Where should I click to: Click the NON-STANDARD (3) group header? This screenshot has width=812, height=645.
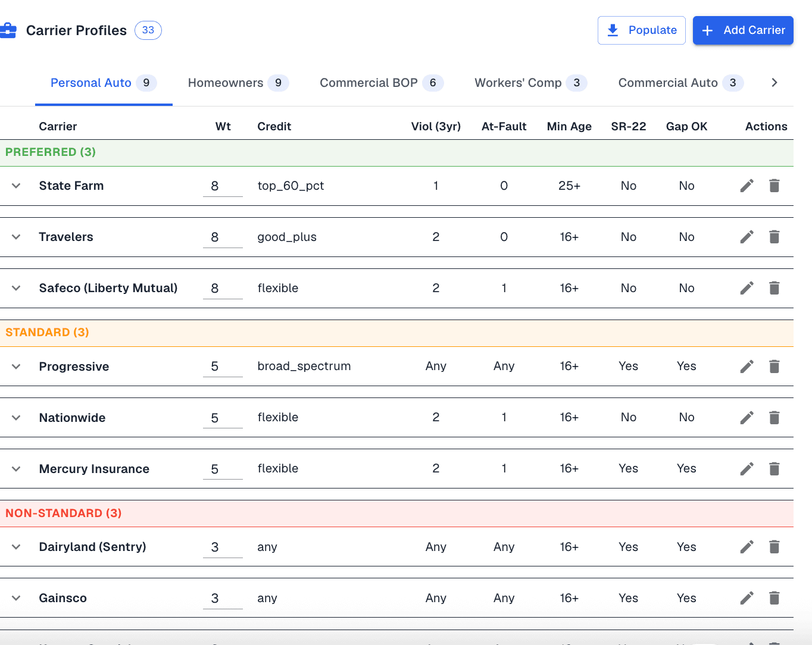coord(396,514)
